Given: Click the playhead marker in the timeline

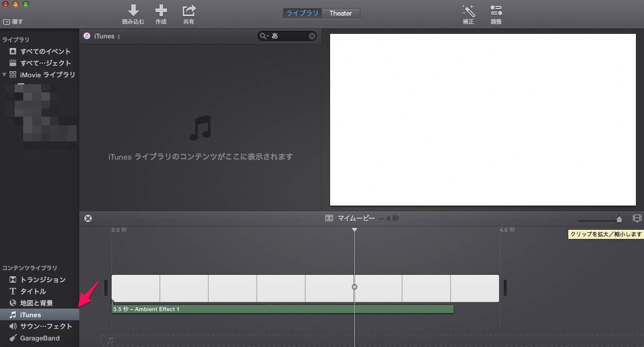Looking at the screenshot, I should (354, 230).
